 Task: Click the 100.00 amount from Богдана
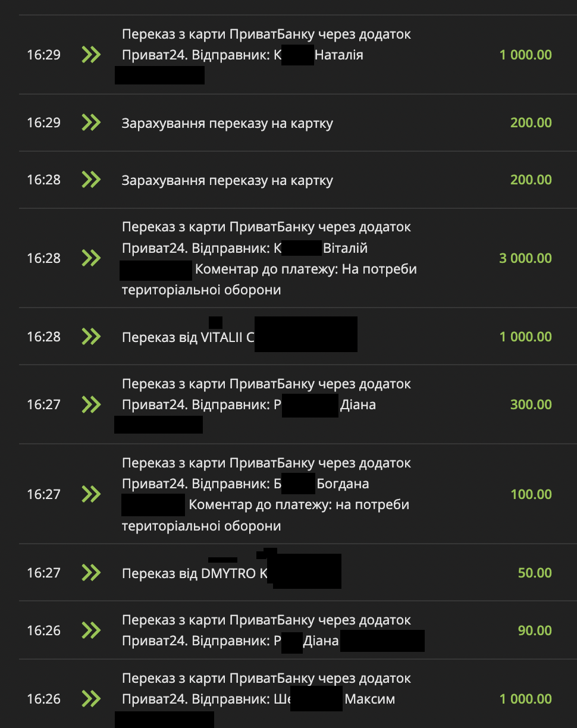tap(531, 494)
